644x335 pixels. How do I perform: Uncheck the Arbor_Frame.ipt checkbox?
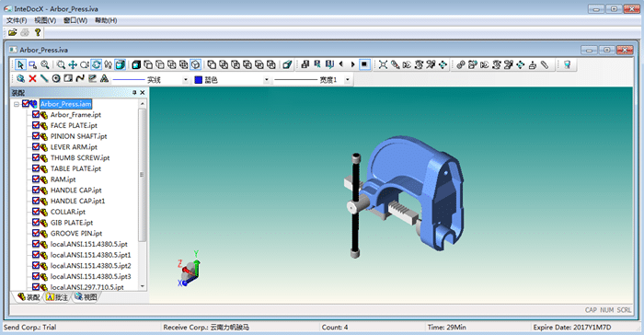click(x=35, y=115)
